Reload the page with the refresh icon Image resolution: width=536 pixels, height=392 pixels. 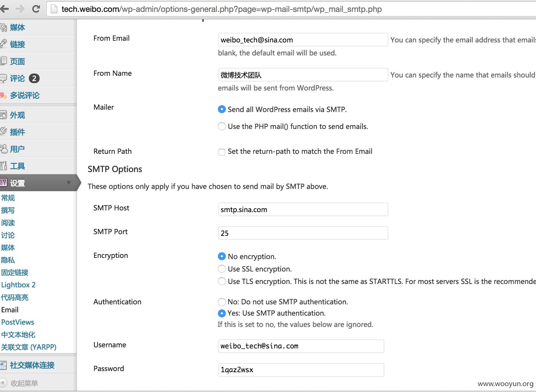click(36, 9)
